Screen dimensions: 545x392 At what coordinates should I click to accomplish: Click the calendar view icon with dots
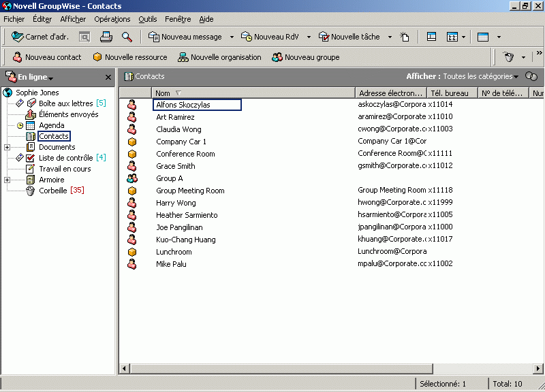point(452,37)
